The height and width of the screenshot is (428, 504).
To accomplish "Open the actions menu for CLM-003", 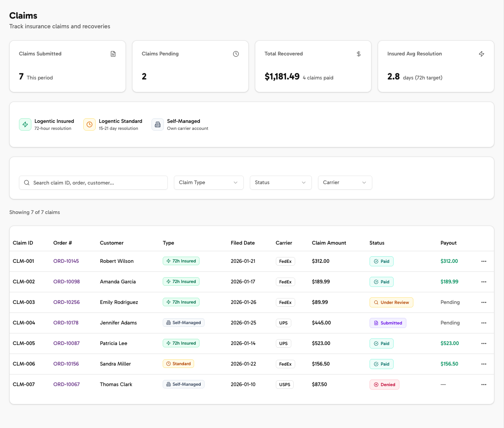I will point(483,302).
